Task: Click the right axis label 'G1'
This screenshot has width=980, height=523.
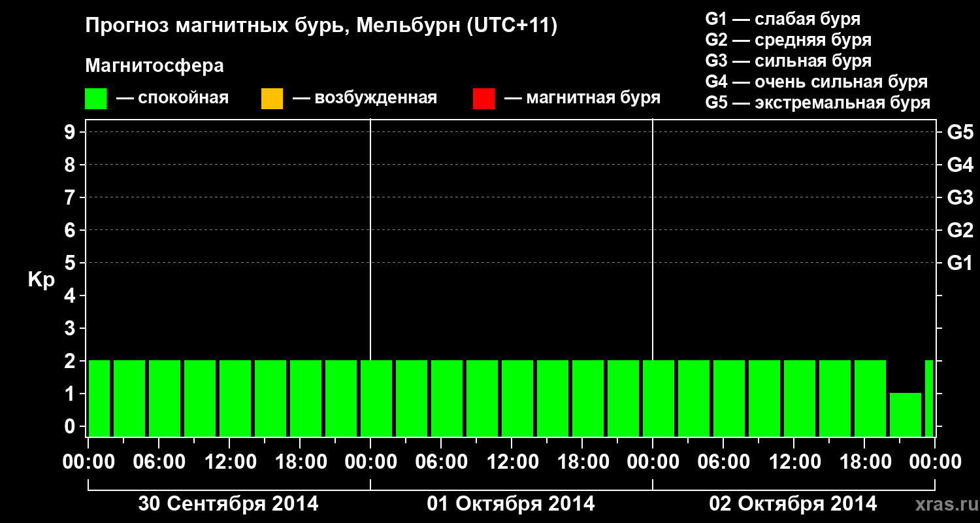Action: (x=960, y=263)
